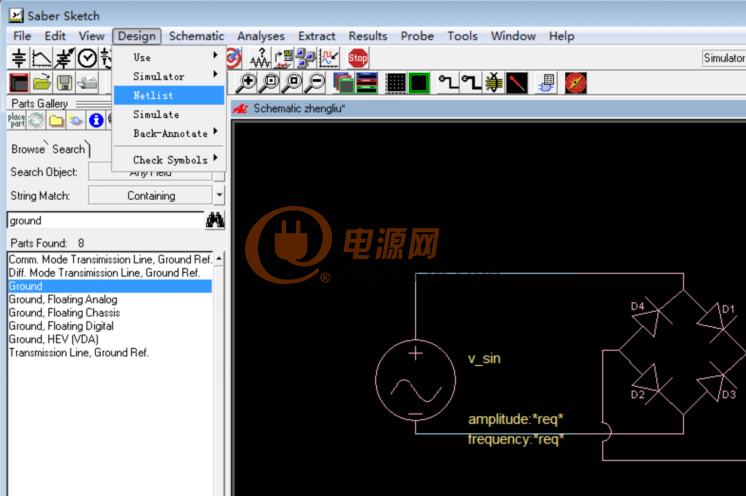Click the bug with wires icon

pyautogui.click(x=494, y=83)
